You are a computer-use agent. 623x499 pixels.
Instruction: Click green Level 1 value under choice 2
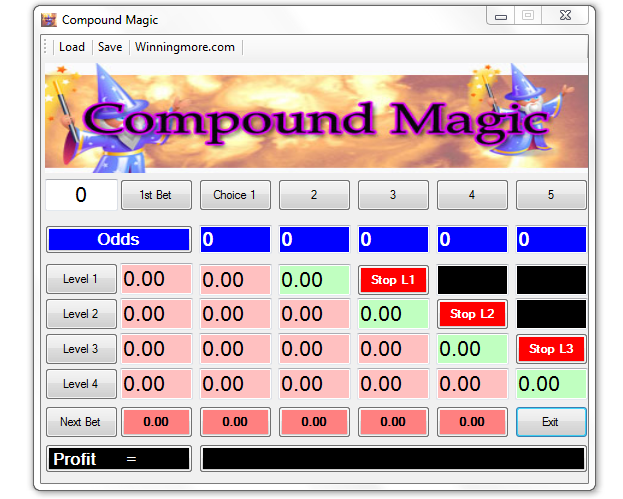314,279
